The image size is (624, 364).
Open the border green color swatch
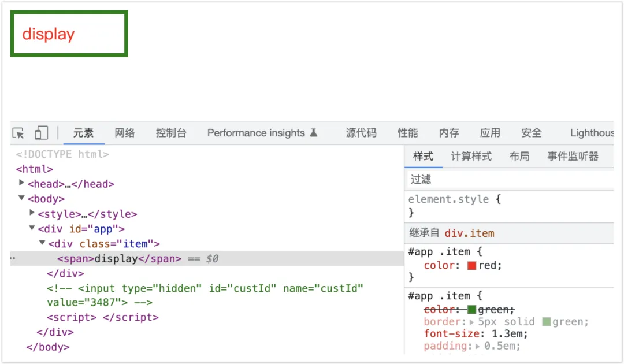pos(547,321)
